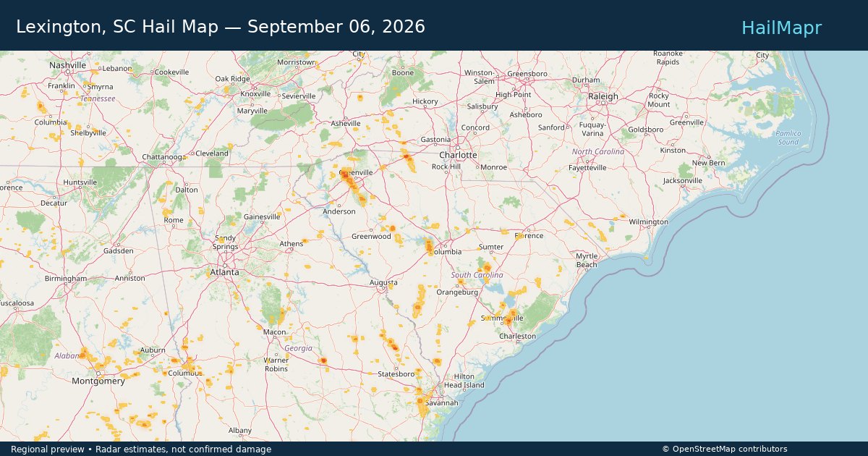Screen dimensions: 868x456
Task: Click the Charleston city label
Action: (518, 336)
